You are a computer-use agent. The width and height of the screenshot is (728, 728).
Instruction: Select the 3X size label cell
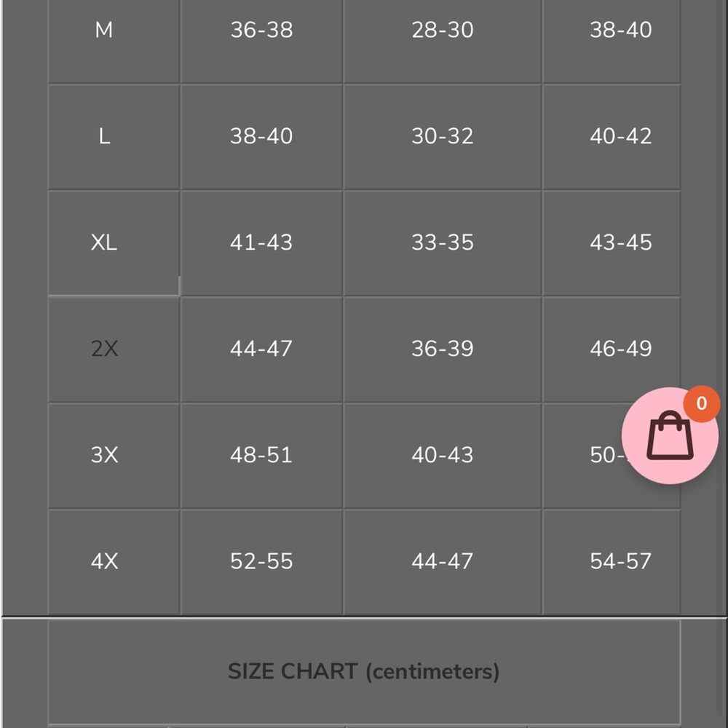click(x=104, y=455)
